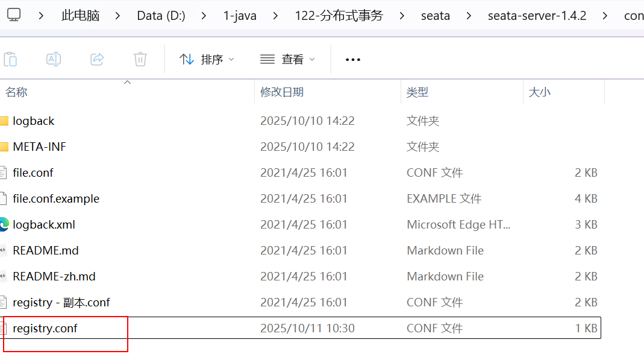This screenshot has height=354, width=644.
Task: Open the three-dot See more menu
Action: click(x=352, y=60)
